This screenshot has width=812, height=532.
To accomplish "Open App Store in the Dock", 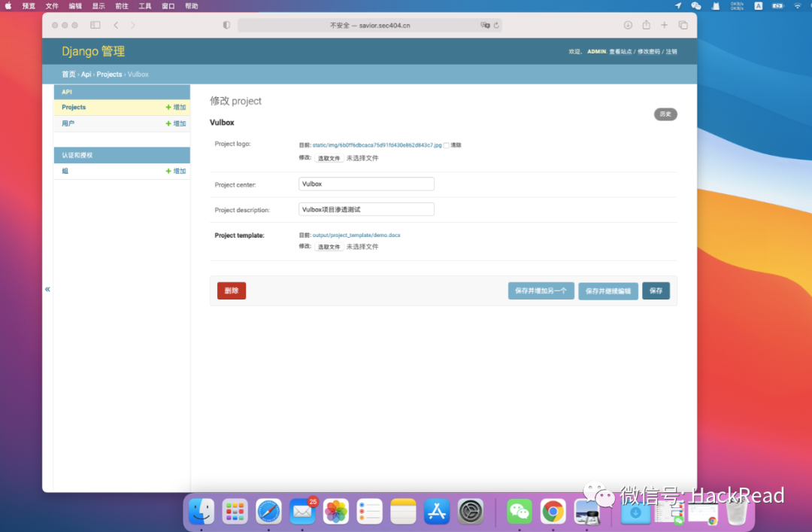I will [437, 511].
